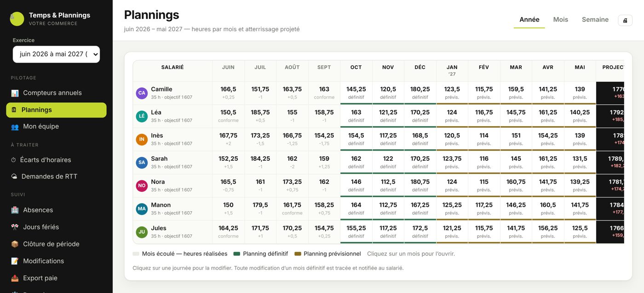Click the Clôture de période box icon
Viewport: 644px width, 293px height.
[x=15, y=244]
